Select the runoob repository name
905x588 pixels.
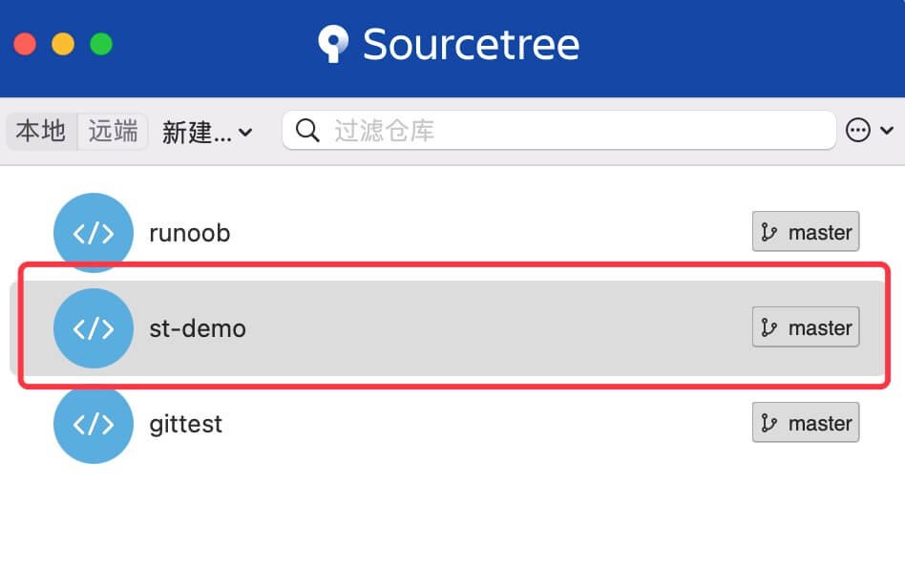(190, 233)
